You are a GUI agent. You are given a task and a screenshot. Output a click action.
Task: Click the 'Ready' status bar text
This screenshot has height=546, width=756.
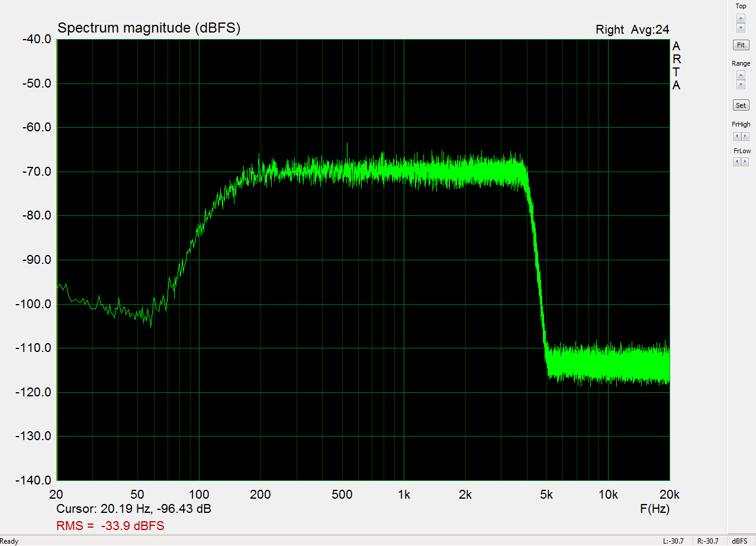9,541
